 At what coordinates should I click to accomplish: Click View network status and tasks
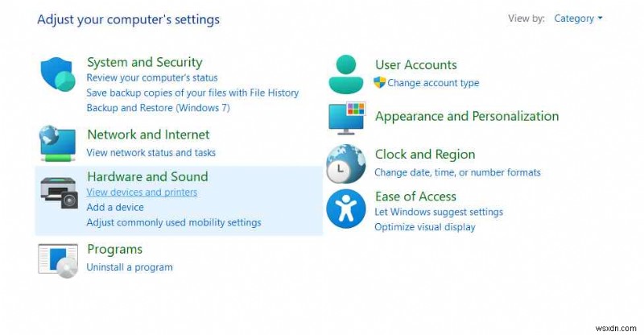(x=151, y=152)
